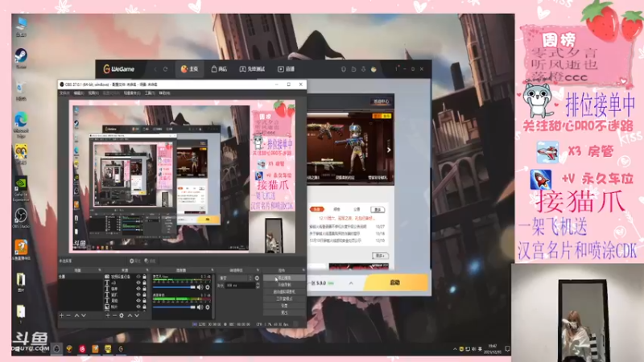
Task: Go back in WeGame navigation
Action: 155,69
